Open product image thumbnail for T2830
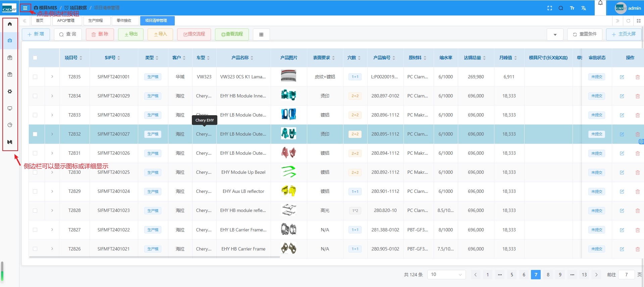 point(288,172)
